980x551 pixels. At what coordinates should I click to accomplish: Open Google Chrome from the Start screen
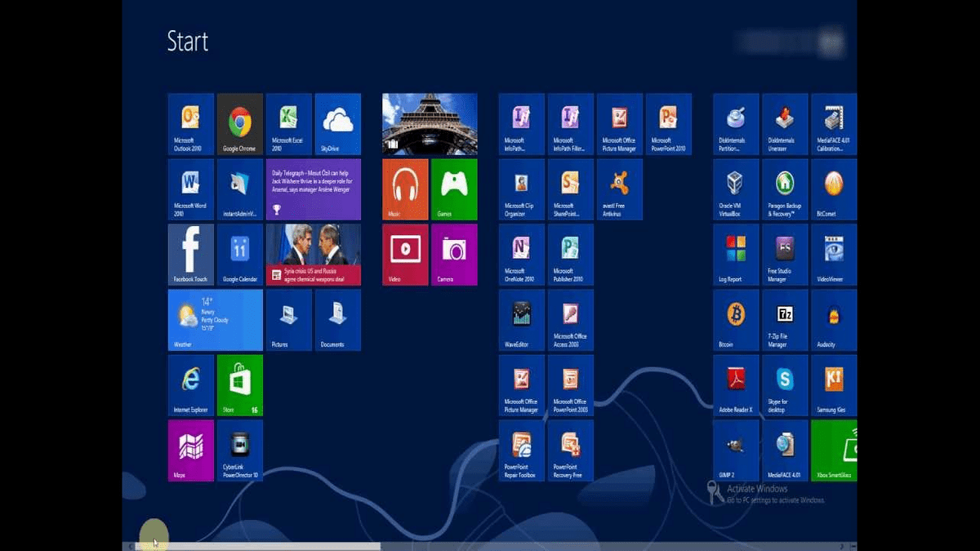click(239, 124)
